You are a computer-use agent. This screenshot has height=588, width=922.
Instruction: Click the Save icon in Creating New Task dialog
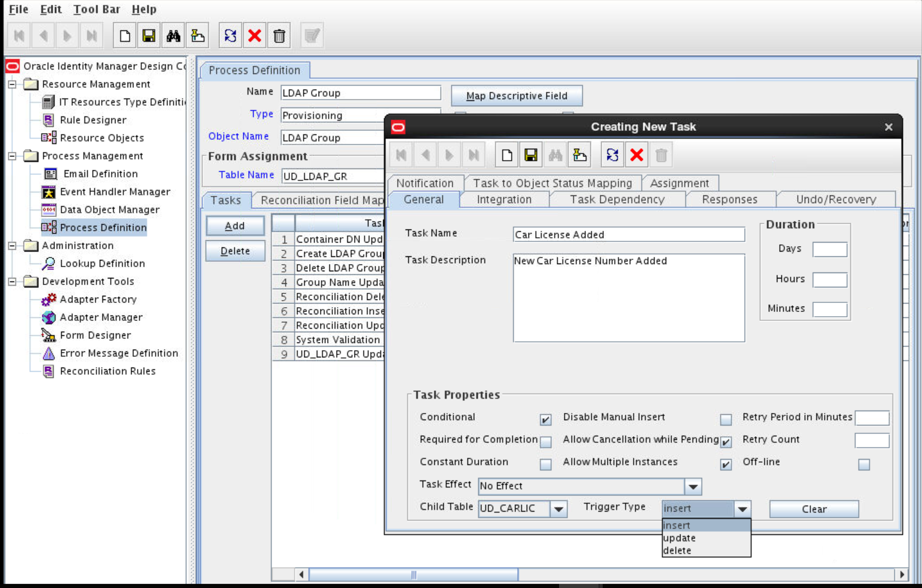point(531,155)
